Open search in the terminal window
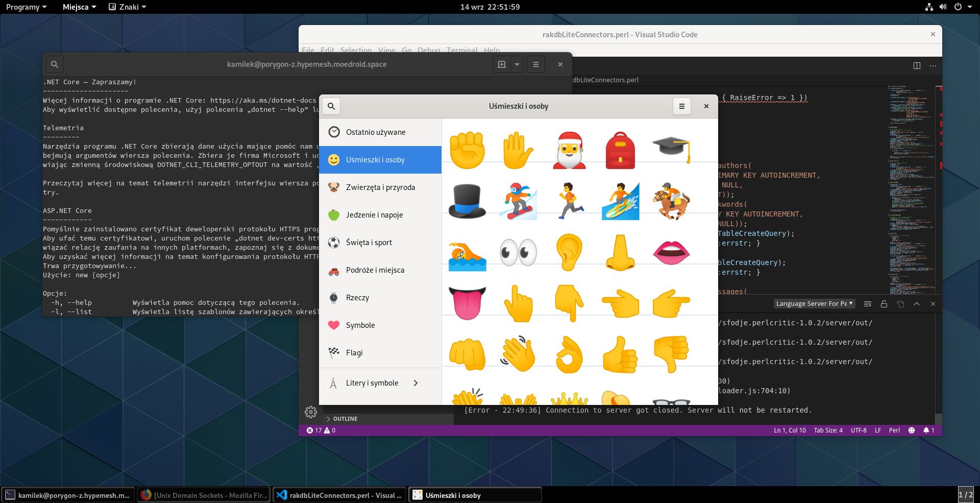 (54, 64)
